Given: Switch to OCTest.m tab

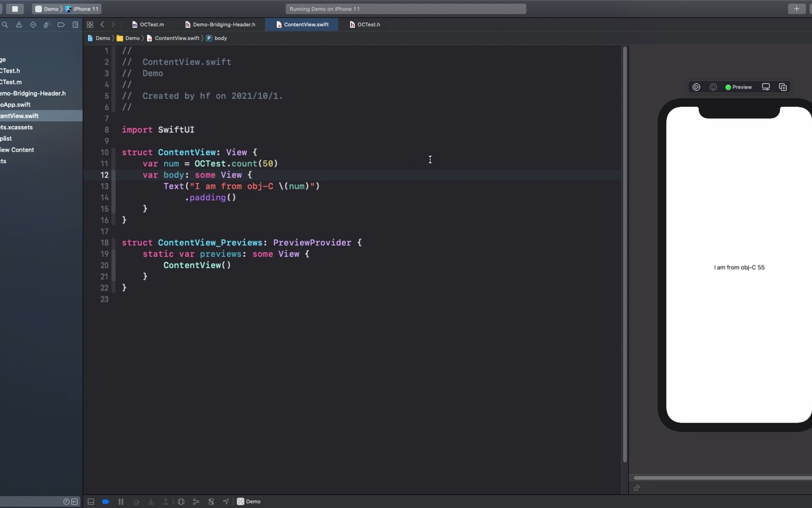Looking at the screenshot, I should coord(148,24).
